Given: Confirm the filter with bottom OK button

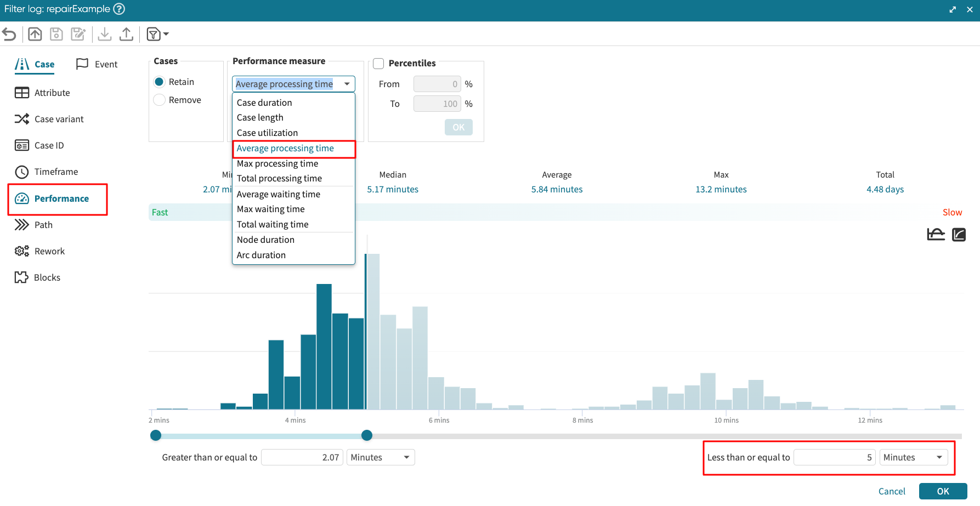Looking at the screenshot, I should click(x=943, y=491).
